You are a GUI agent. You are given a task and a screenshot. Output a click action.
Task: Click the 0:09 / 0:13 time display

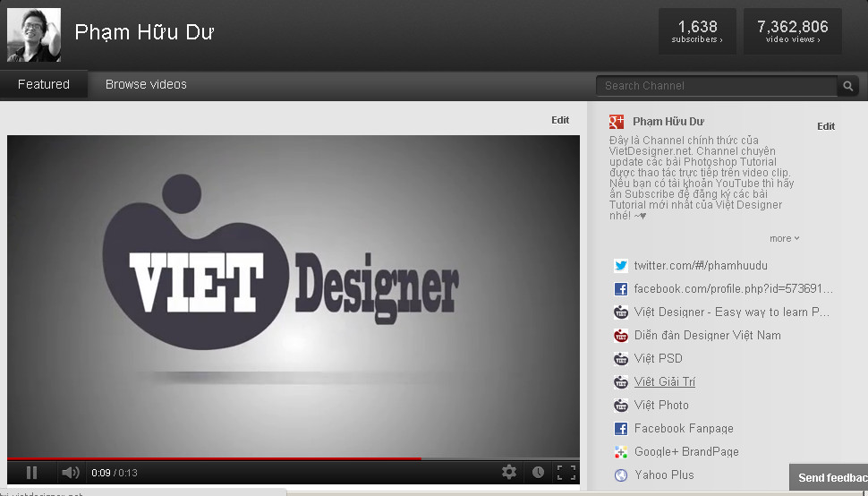click(115, 473)
